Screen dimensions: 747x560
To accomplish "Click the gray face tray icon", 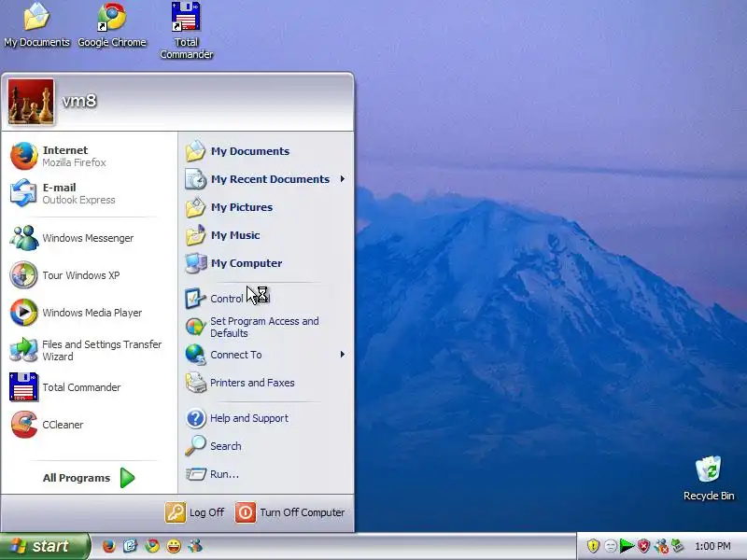I will click(x=611, y=546).
